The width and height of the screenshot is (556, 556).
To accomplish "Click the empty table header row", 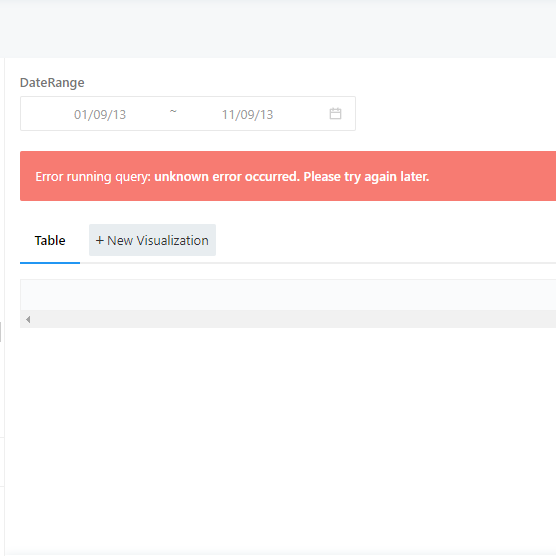I will 288,295.
